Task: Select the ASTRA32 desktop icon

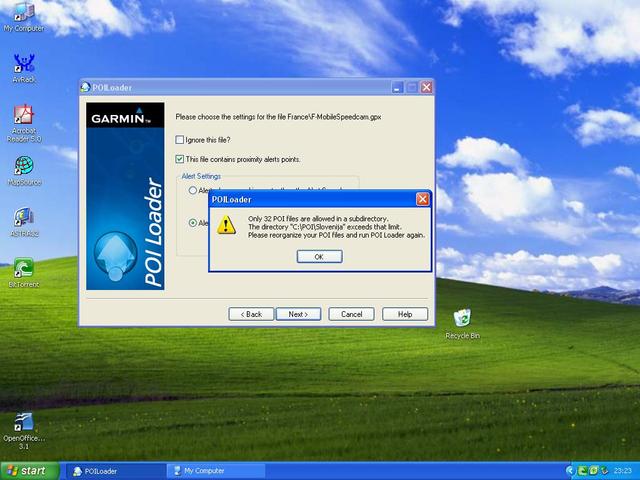Action: click(24, 222)
